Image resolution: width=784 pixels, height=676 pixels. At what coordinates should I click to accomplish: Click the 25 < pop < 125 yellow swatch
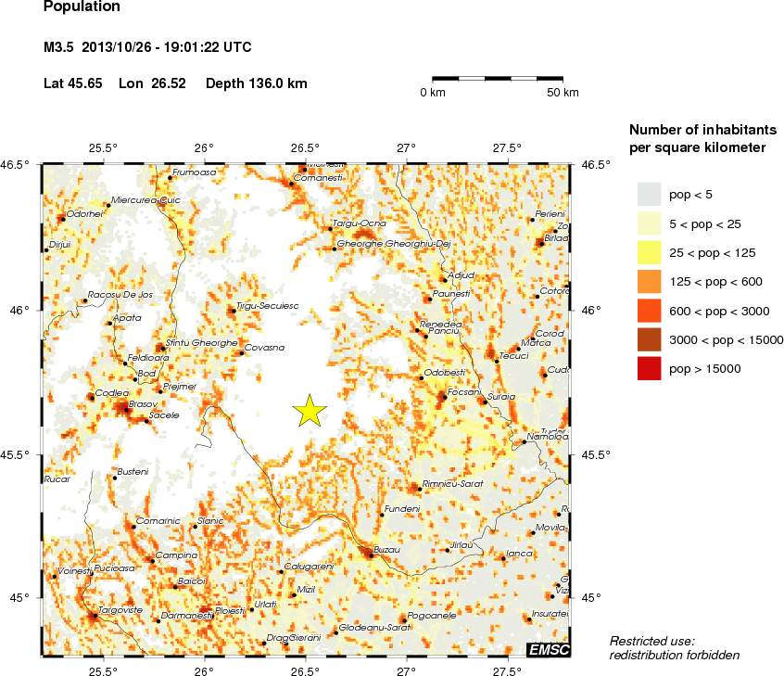[649, 252]
